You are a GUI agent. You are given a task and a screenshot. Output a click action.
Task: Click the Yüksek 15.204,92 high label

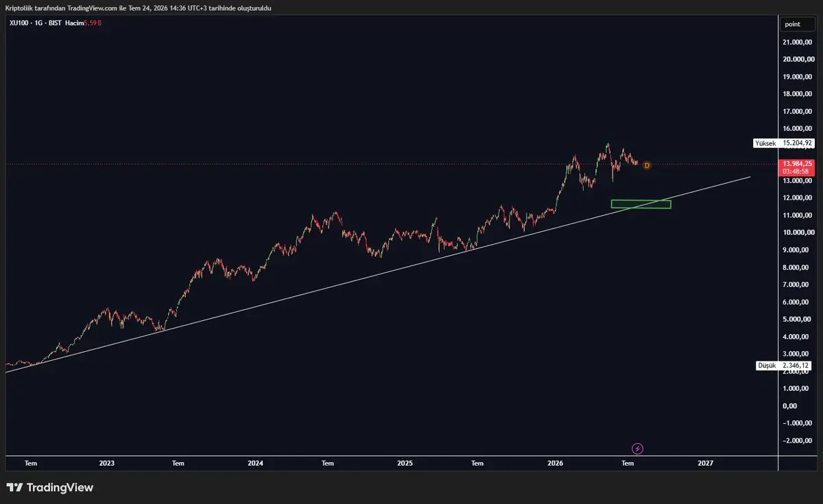[x=783, y=143]
